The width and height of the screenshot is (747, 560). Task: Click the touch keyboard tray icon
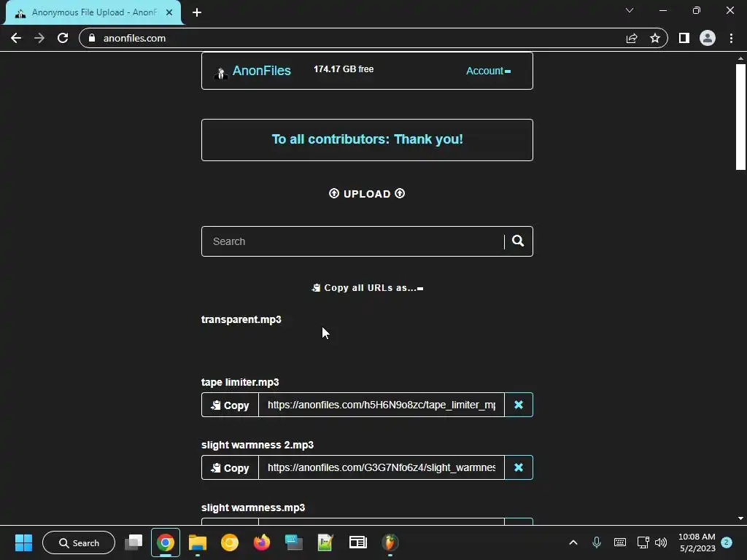click(x=620, y=542)
